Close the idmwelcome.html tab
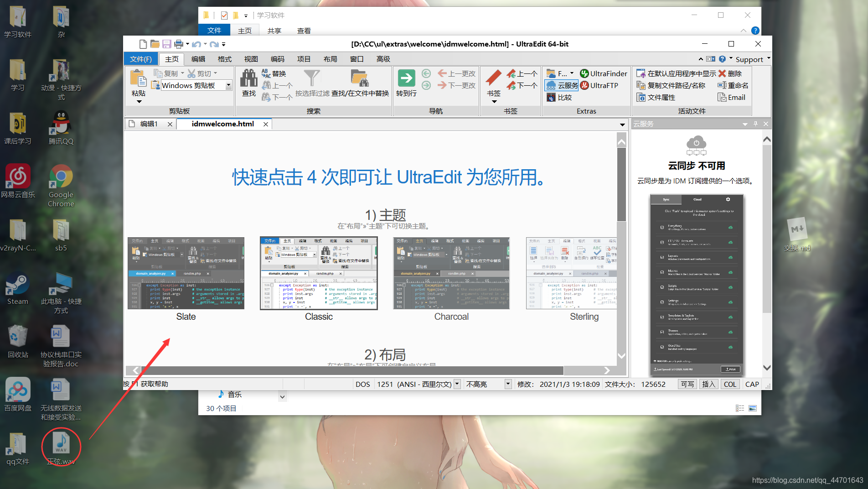The image size is (868, 489). point(266,124)
